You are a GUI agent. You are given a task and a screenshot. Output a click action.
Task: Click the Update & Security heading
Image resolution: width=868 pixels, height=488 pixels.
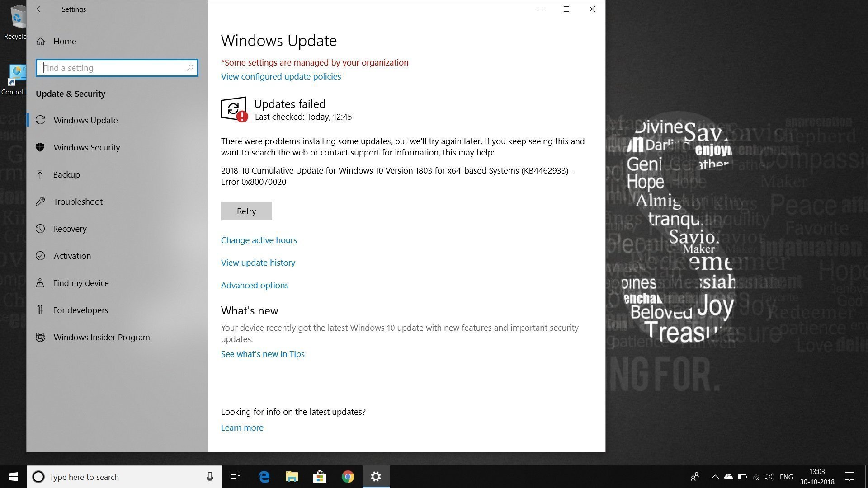[x=71, y=94]
